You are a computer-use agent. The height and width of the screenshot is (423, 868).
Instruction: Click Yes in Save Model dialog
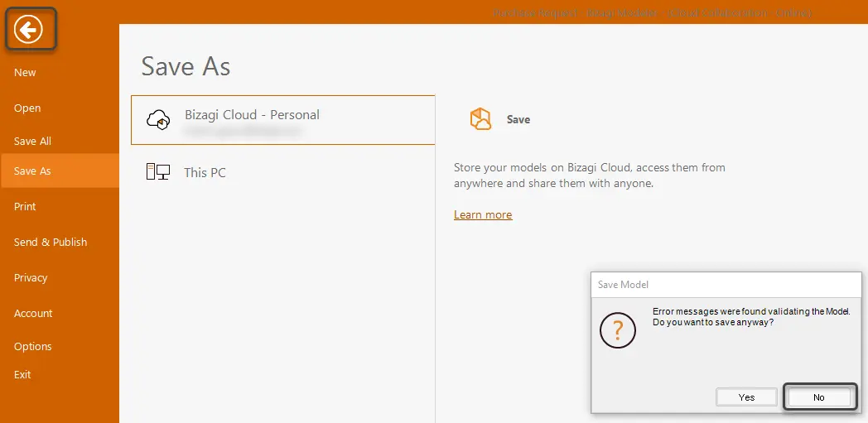click(x=746, y=397)
